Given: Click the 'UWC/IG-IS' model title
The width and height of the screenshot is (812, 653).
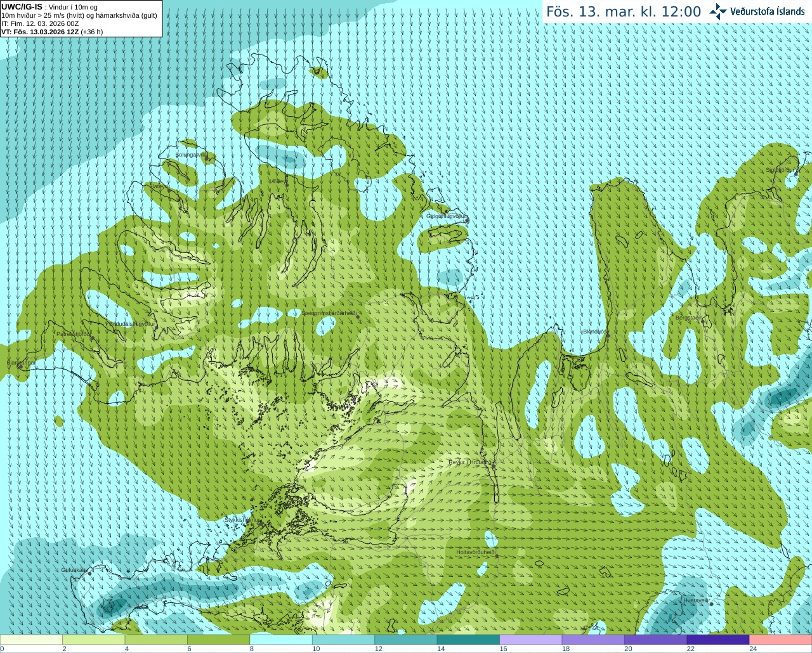Looking at the screenshot, I should click(22, 7).
